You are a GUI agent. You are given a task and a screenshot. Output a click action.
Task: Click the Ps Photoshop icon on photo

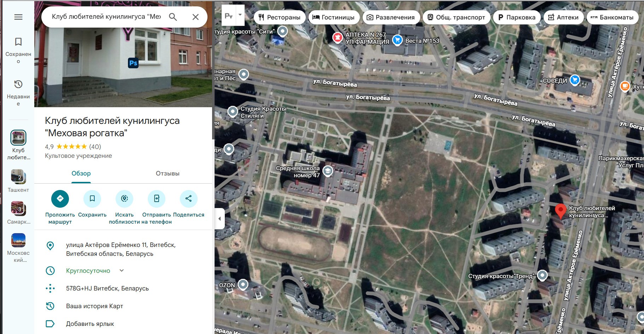pyautogui.click(x=133, y=63)
